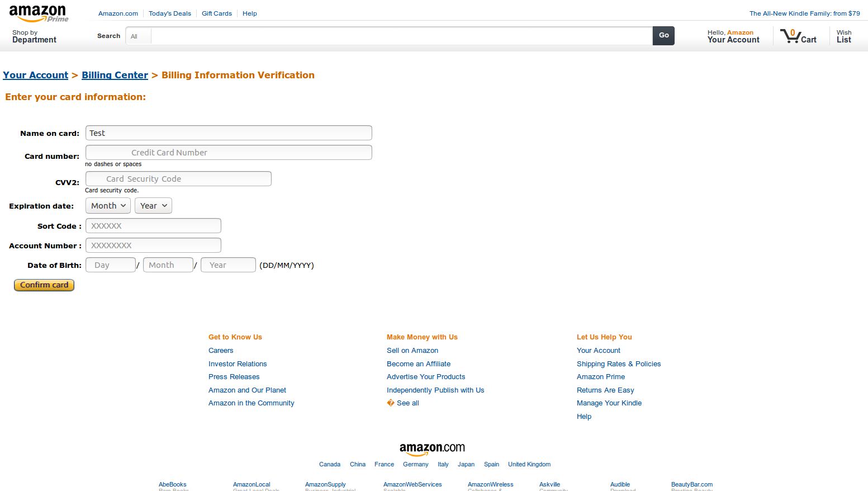Click the Card Security Code field
Viewport: 868px width, 491px height.
pyautogui.click(x=178, y=179)
